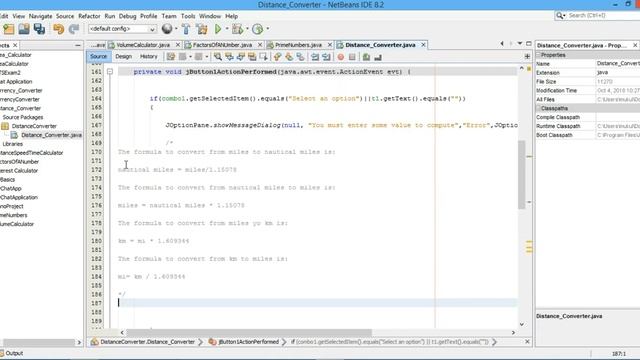Open the dropdown arrow next to Debug Project
The image size is (640, 360).
pyautogui.click(x=247, y=29)
